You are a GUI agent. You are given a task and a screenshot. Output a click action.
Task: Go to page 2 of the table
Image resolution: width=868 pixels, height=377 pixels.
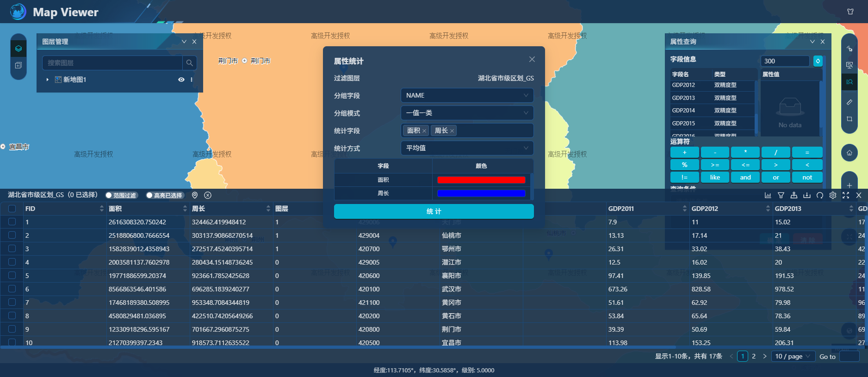[x=754, y=356]
